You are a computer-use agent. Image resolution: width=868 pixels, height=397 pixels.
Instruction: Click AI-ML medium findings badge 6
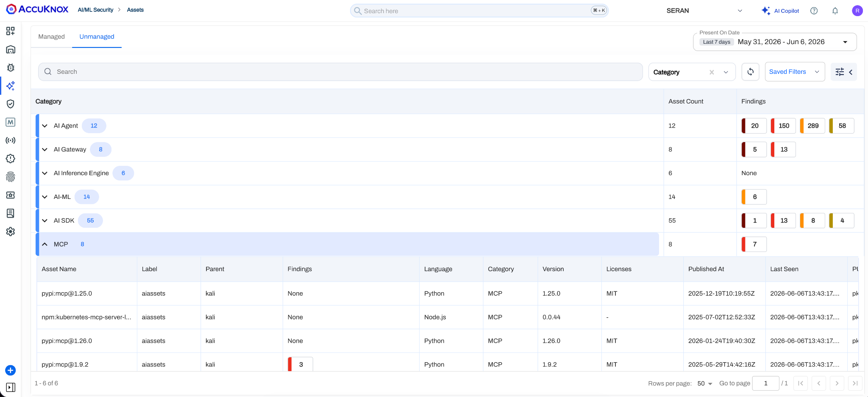(x=754, y=197)
